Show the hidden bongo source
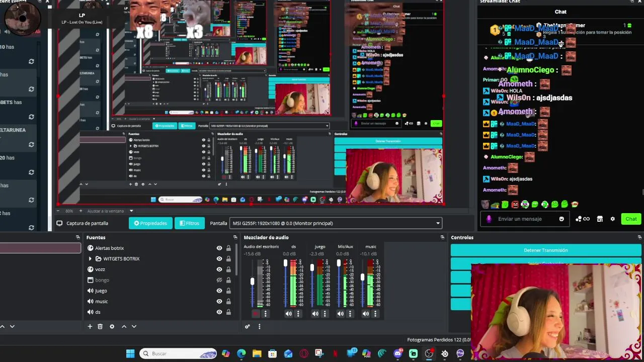644x362 pixels. (x=219, y=280)
